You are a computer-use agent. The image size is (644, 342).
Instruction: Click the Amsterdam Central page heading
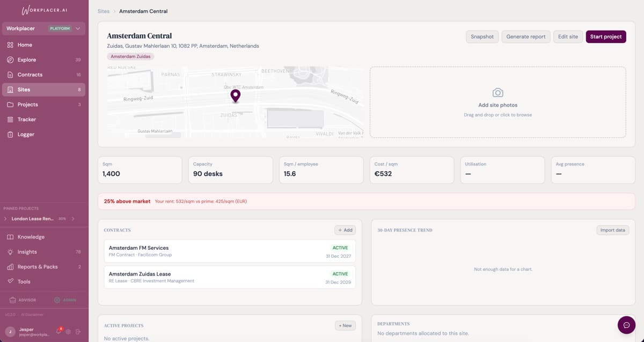click(x=140, y=36)
